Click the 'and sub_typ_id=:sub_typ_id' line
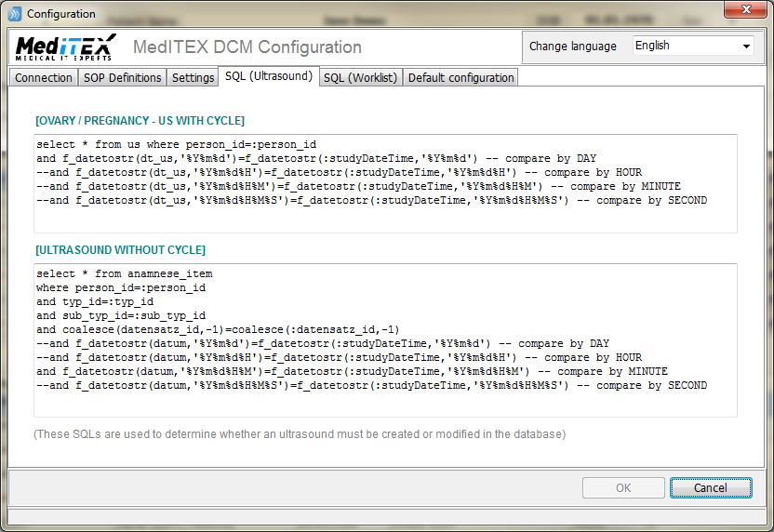 tap(121, 315)
